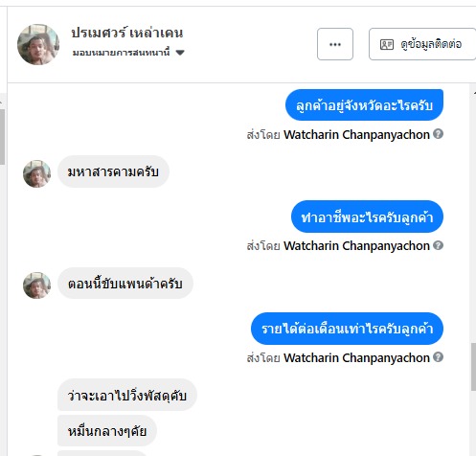The width and height of the screenshot is (476, 456).
Task: Open the three-dots more options button
Action: (335, 44)
